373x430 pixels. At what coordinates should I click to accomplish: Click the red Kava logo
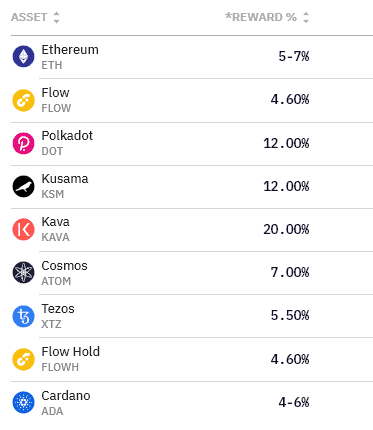[23, 229]
